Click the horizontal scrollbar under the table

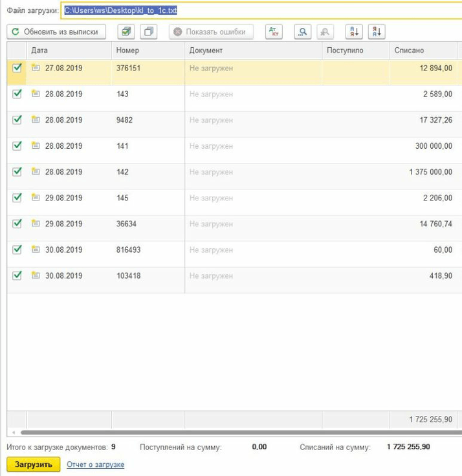233,432
